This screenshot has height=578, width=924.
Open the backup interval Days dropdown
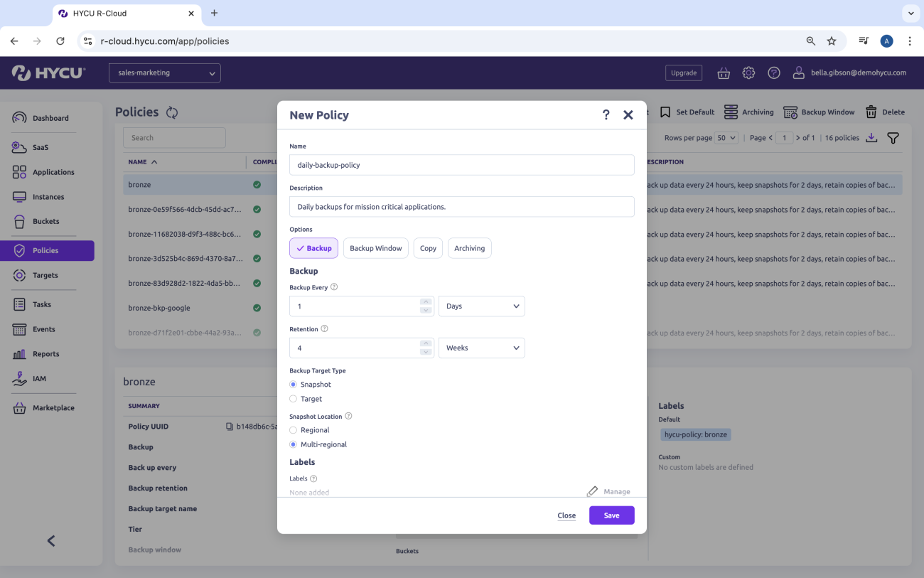481,306
